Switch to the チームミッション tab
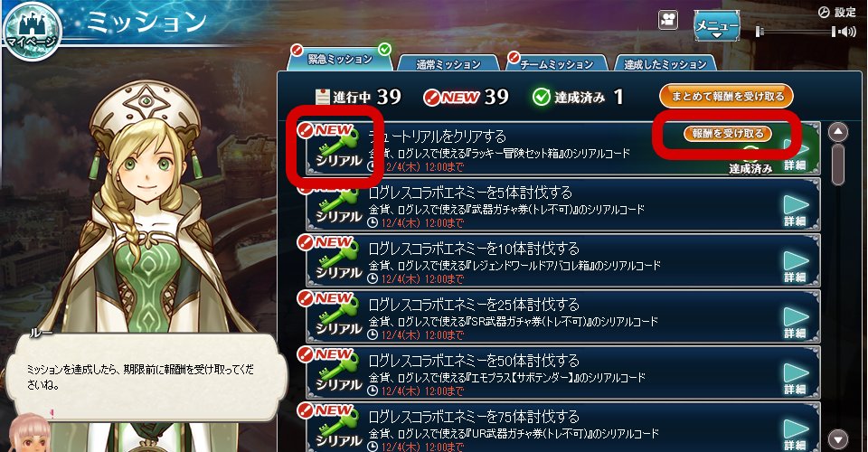 point(556,63)
